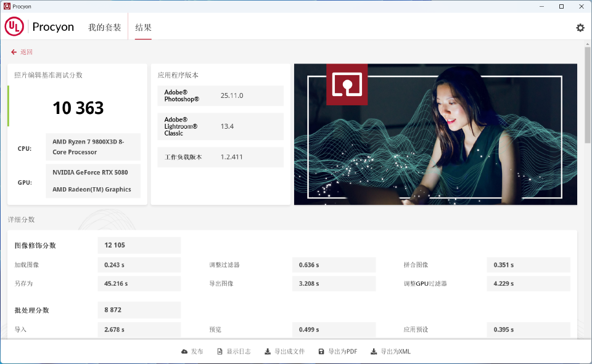Click the vertical scrollbar thumb
The image size is (592, 364).
coord(588,95)
